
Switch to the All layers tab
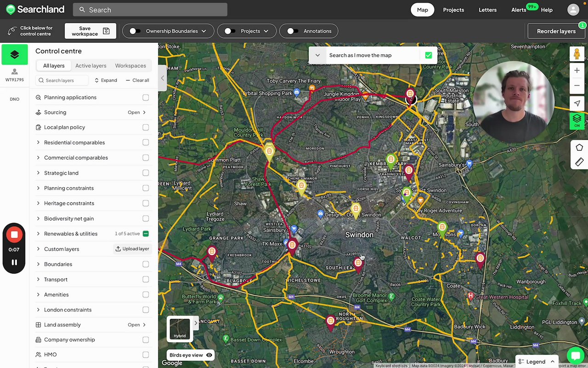(x=54, y=66)
